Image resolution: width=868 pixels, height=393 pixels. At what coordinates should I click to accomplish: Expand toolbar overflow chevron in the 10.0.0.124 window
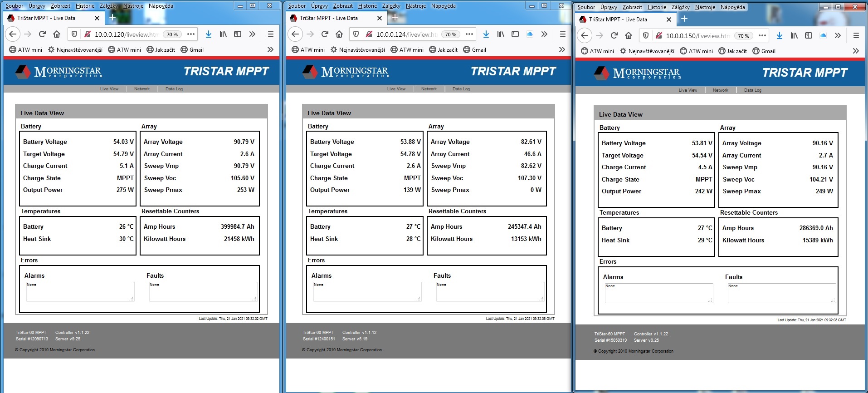544,34
